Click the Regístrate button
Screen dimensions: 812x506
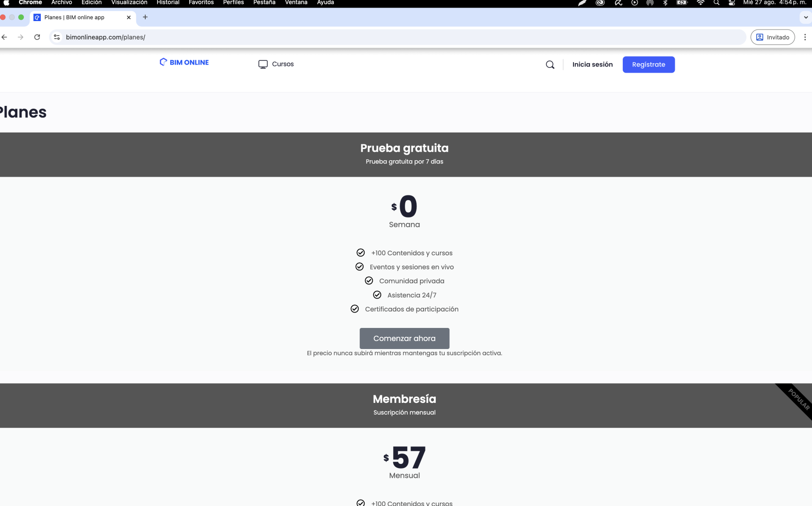click(648, 65)
